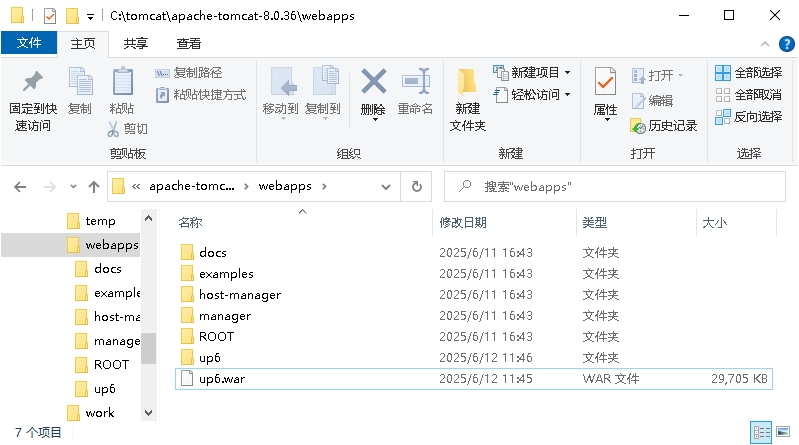
Task: Collapse the ribbon with the chevron
Action: point(765,44)
